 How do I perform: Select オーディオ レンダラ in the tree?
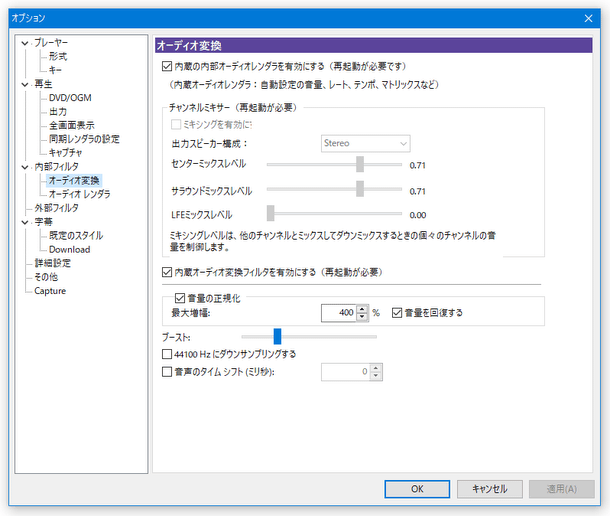coord(79,194)
